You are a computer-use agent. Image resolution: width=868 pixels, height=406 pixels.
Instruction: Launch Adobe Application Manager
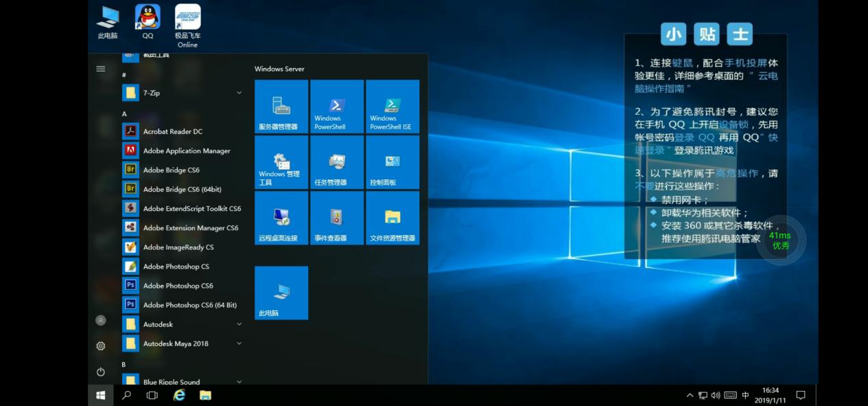pyautogui.click(x=183, y=150)
